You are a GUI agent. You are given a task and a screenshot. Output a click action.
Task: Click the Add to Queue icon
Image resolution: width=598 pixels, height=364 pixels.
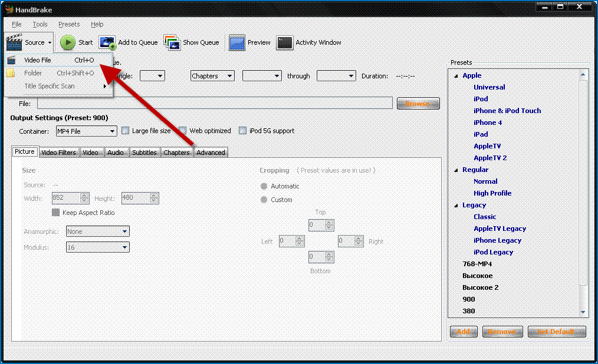tap(107, 42)
